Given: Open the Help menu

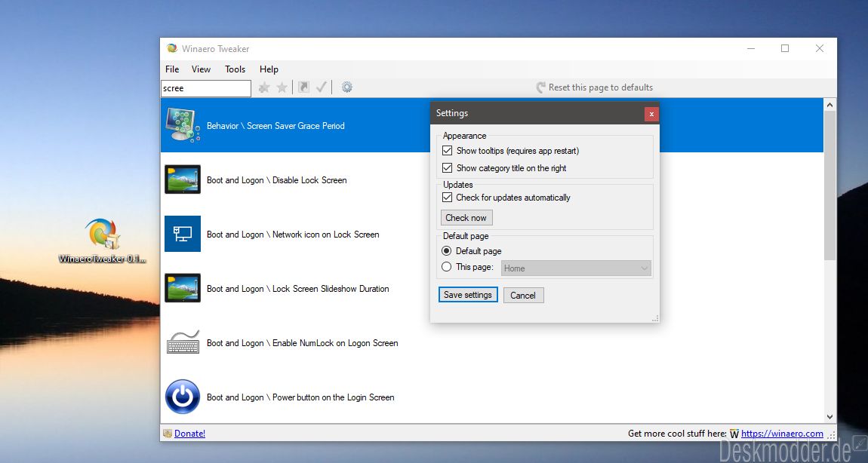Looking at the screenshot, I should pos(269,69).
